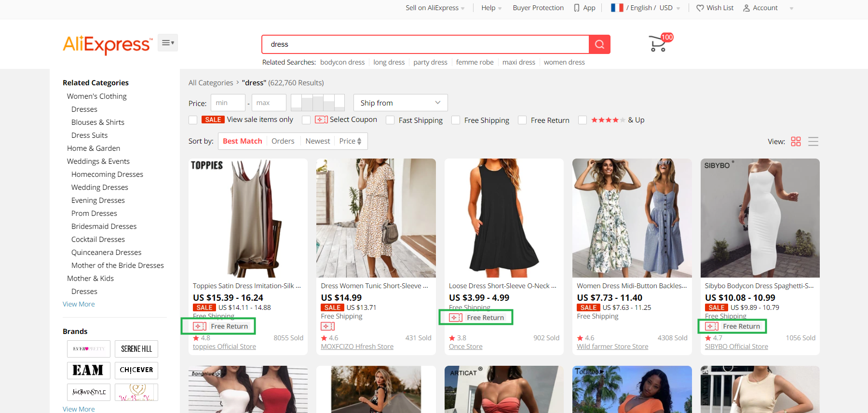Open the shopping cart icon
Viewport: 868px width, 413px height.
point(658,43)
